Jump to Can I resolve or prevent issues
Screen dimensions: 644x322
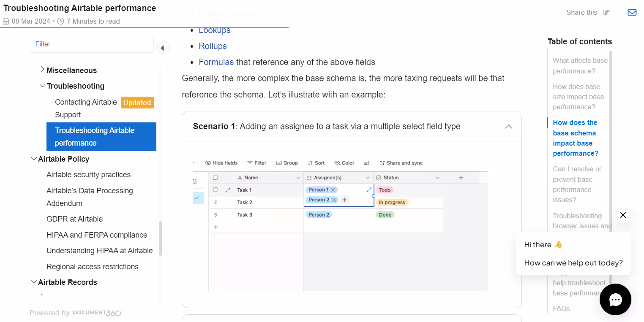[x=577, y=184]
